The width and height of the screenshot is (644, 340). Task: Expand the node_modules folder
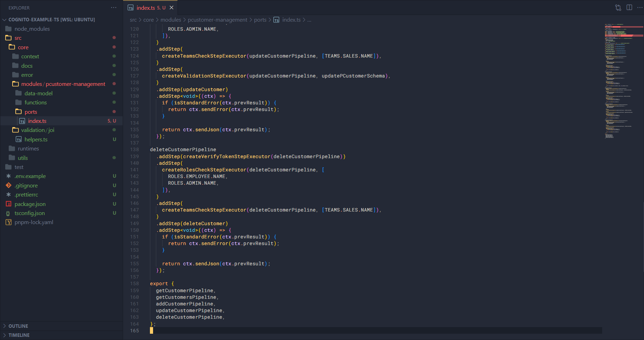(x=32, y=29)
